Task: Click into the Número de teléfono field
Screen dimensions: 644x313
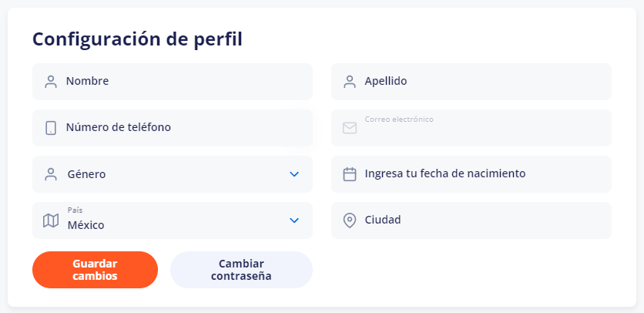Action: click(x=185, y=128)
